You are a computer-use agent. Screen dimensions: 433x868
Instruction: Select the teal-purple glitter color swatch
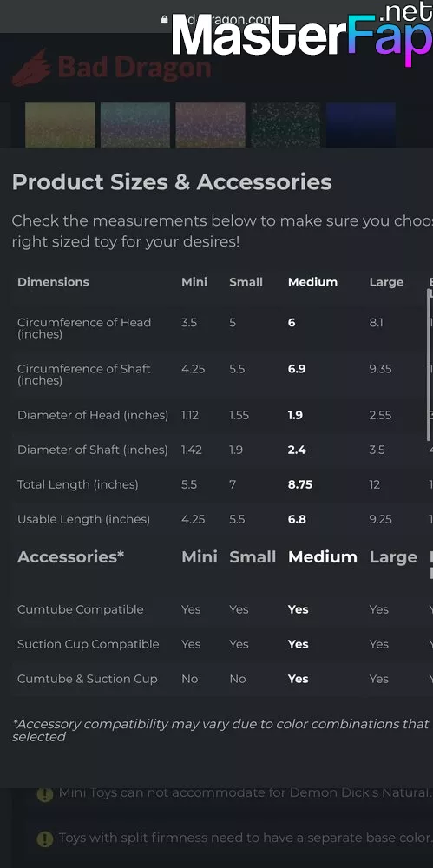(x=135, y=125)
